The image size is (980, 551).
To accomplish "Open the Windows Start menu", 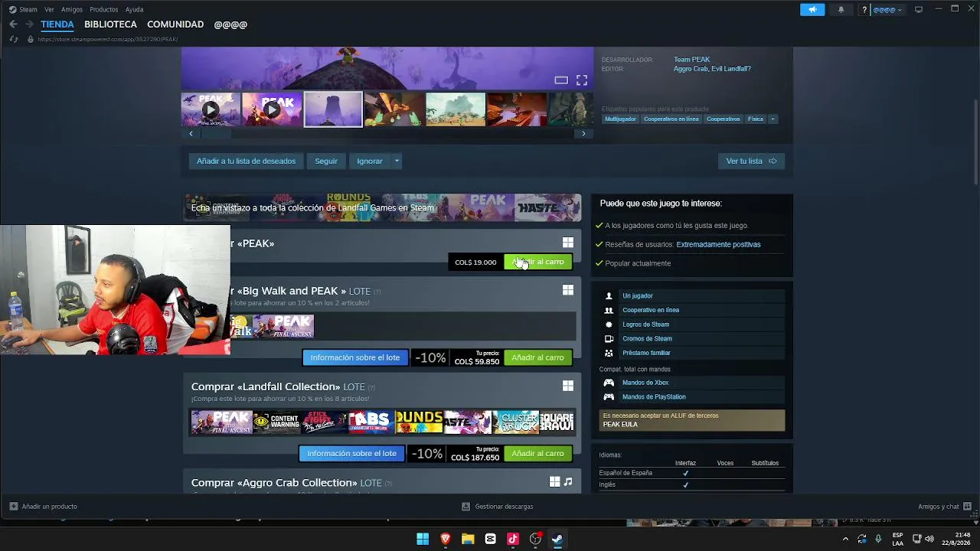I will (423, 539).
